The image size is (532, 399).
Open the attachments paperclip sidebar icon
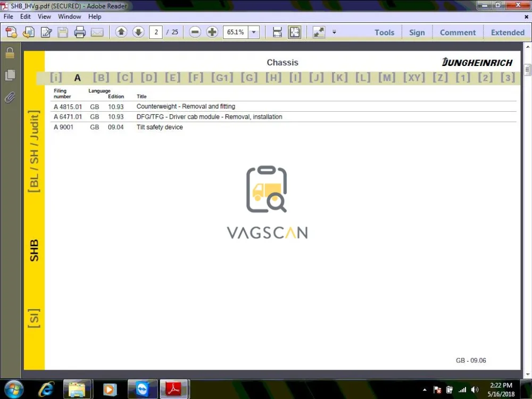pyautogui.click(x=10, y=98)
